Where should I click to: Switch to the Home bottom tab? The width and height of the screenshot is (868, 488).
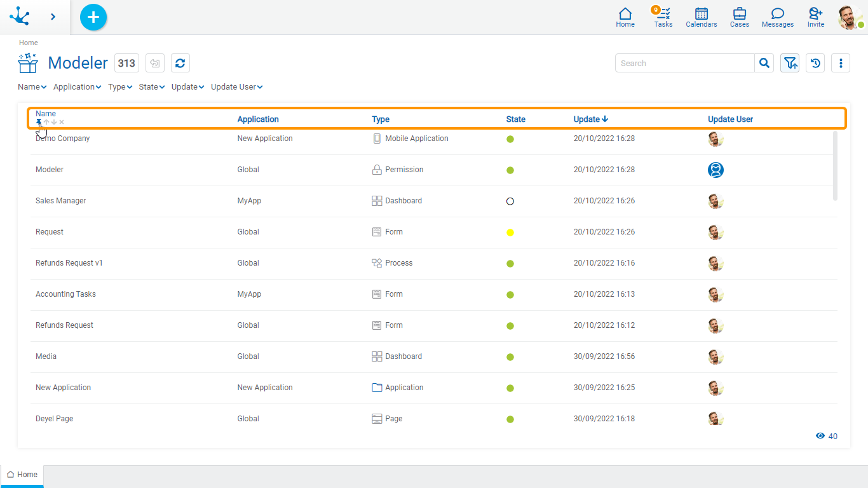22,475
